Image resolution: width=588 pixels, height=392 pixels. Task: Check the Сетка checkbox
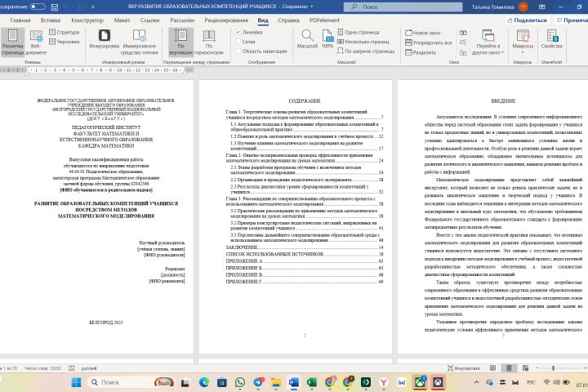coord(238,42)
